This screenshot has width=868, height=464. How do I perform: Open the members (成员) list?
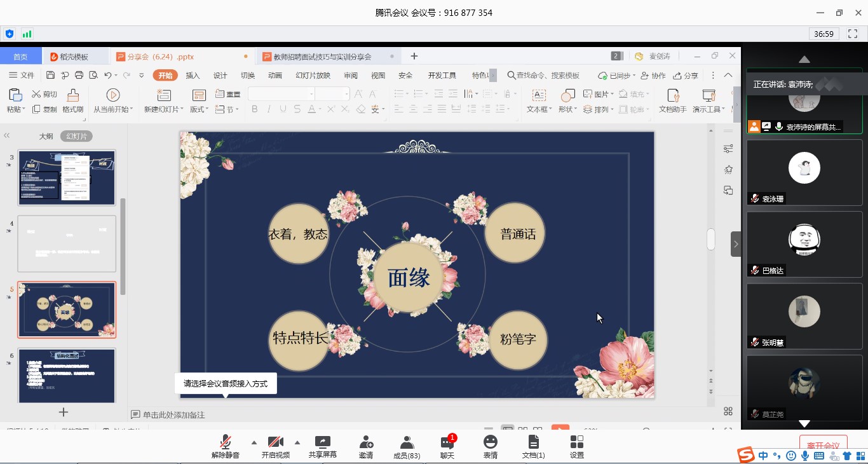(407, 442)
